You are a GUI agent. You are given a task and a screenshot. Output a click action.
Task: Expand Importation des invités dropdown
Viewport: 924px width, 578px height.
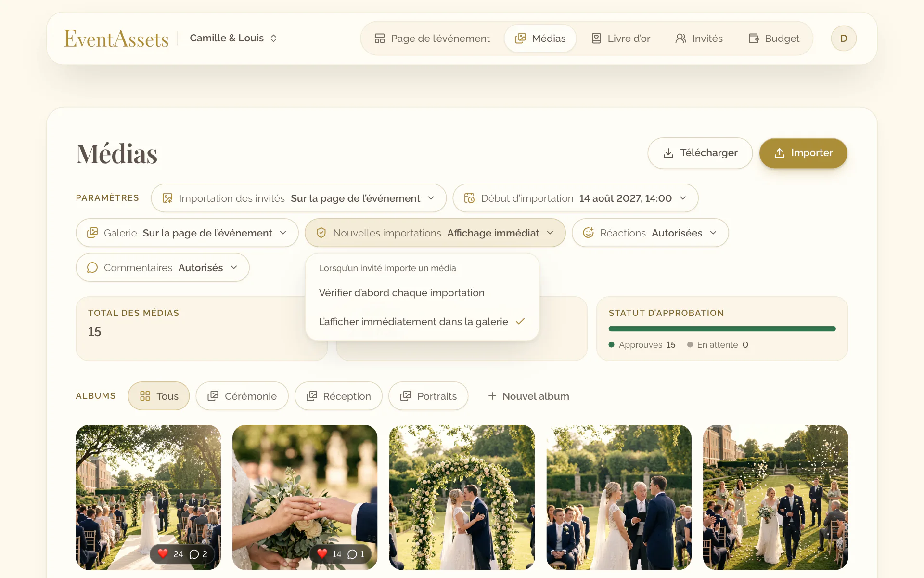[298, 198]
